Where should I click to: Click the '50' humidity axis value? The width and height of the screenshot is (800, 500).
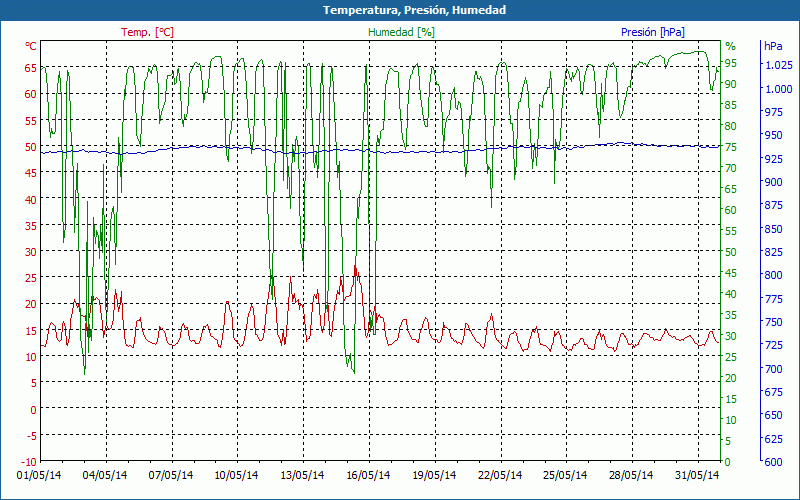(731, 252)
